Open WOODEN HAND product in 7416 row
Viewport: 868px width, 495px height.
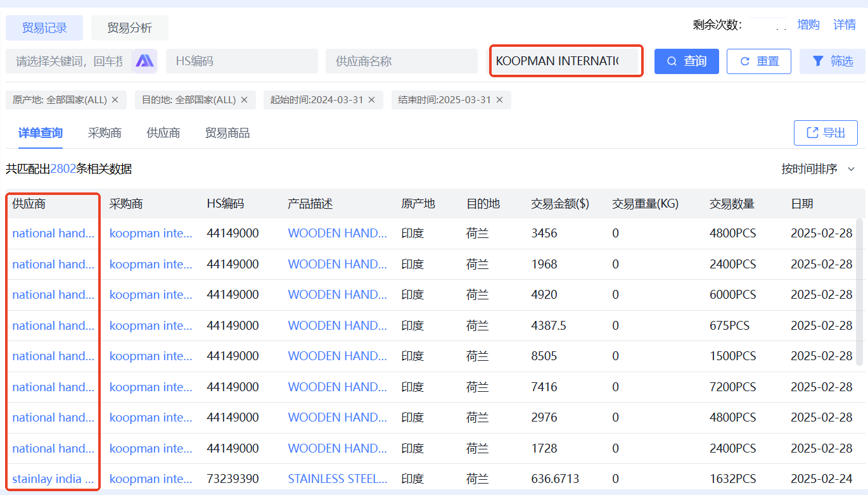[x=338, y=387]
